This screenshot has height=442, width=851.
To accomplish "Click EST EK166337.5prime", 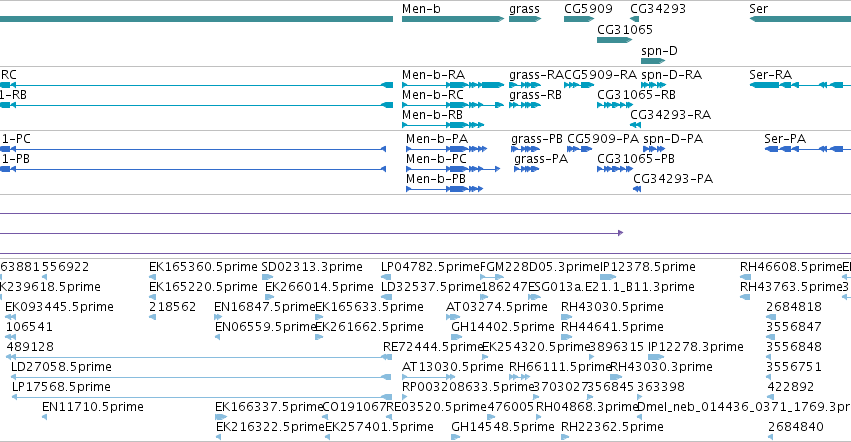I will (x=221, y=417).
